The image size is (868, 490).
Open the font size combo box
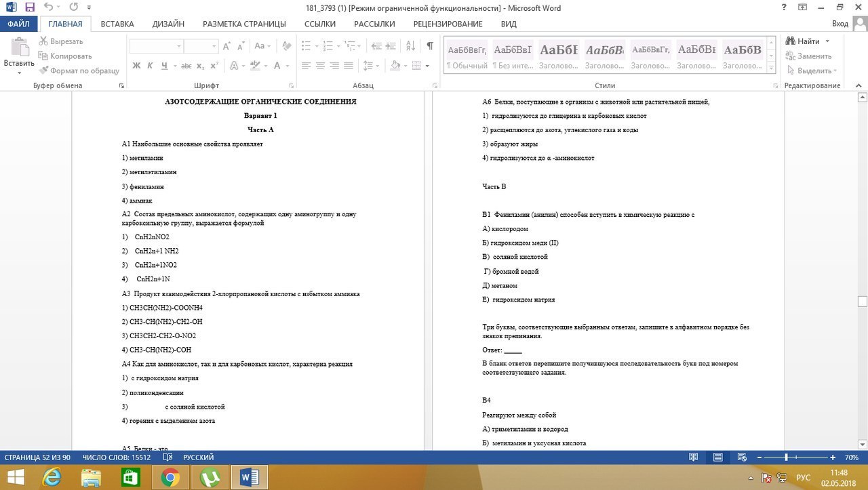201,46
